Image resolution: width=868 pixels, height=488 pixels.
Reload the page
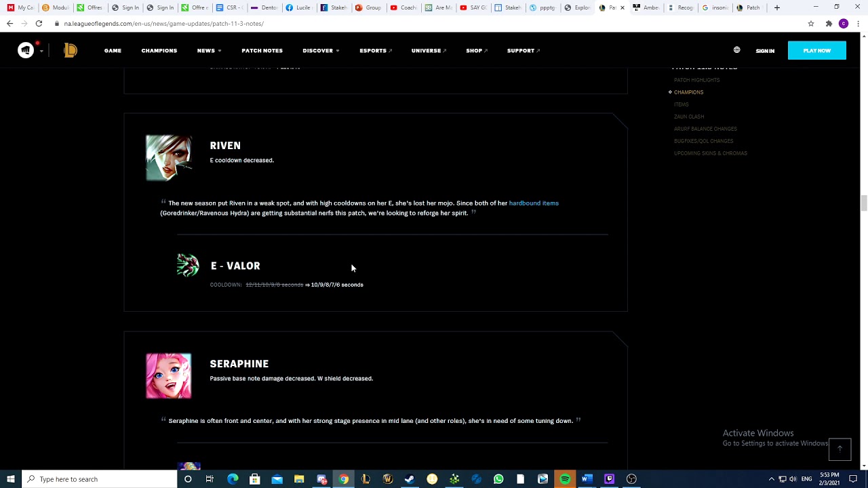[x=39, y=24]
